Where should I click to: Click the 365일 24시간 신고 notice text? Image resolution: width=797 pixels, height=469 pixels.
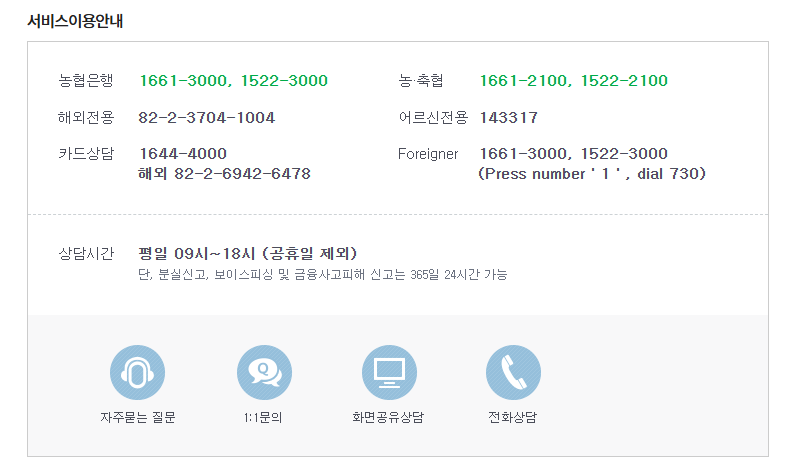322,274
